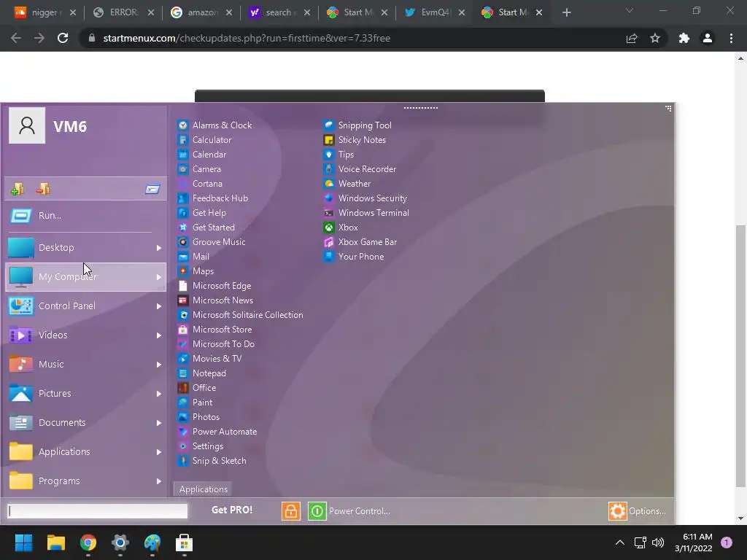
Task: Open File Explorer from taskbar
Action: point(55,542)
